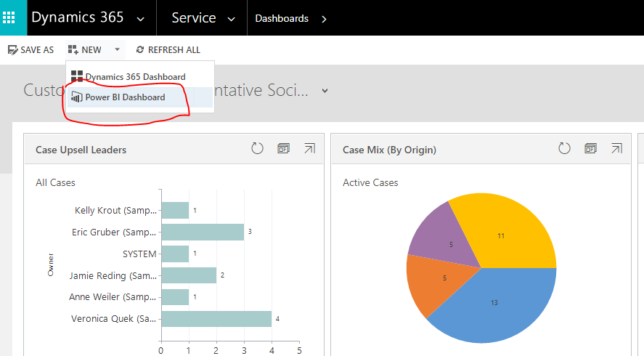Click the NEW dashboard button
This screenshot has height=356, width=644.
85,49
